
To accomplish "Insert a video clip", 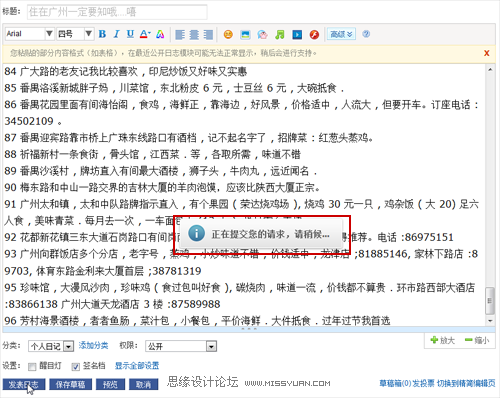I will pos(297,34).
